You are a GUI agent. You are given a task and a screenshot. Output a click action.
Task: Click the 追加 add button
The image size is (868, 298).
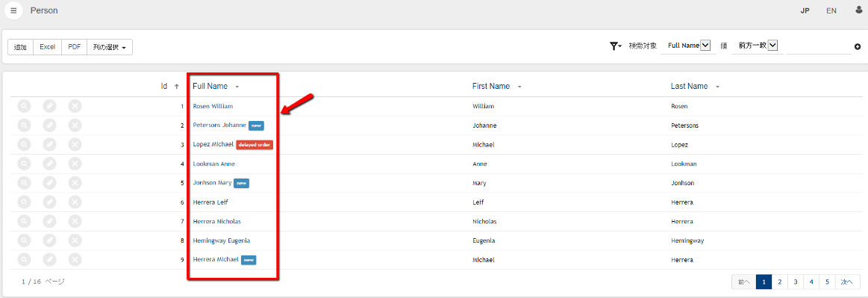point(20,47)
